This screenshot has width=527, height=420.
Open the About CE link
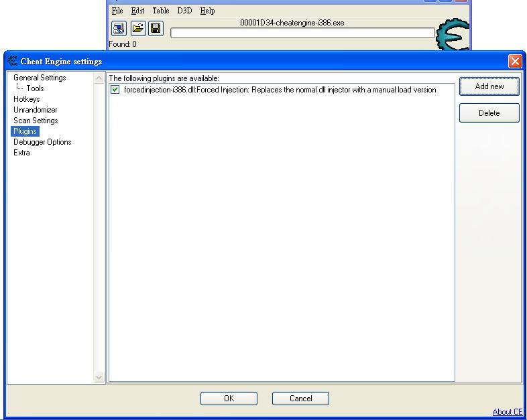(508, 412)
